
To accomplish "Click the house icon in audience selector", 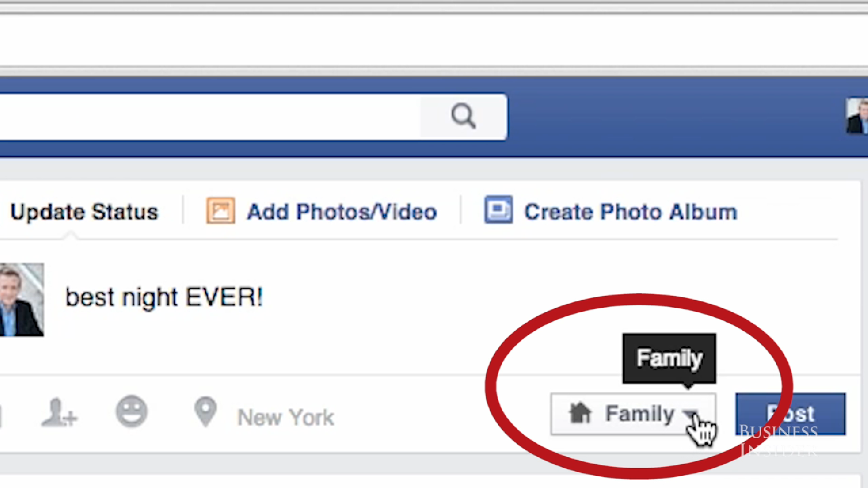I will (580, 413).
